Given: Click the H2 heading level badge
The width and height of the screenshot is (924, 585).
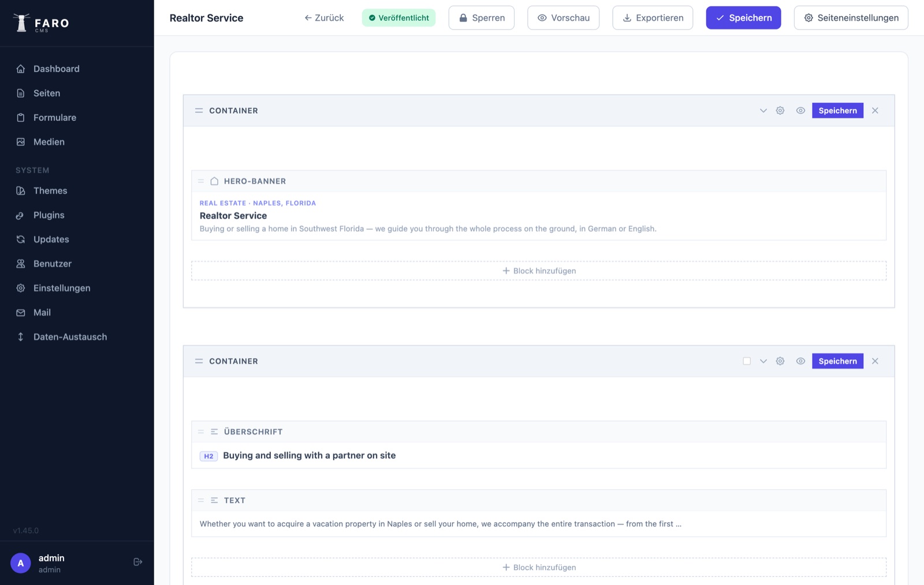Looking at the screenshot, I should [208, 456].
